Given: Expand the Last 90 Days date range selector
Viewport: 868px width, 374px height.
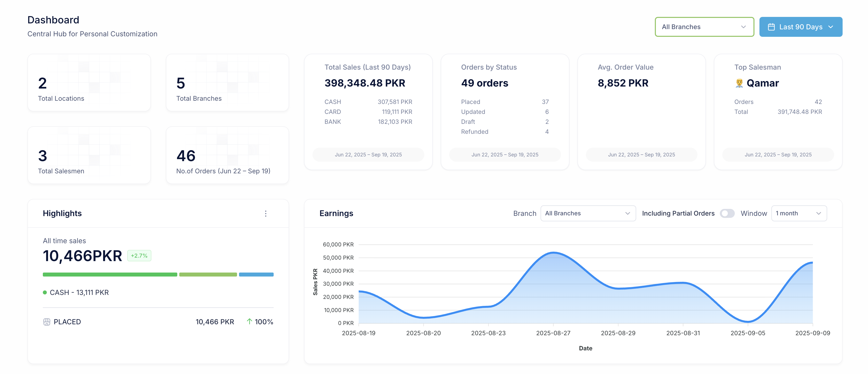Looking at the screenshot, I should pyautogui.click(x=801, y=27).
